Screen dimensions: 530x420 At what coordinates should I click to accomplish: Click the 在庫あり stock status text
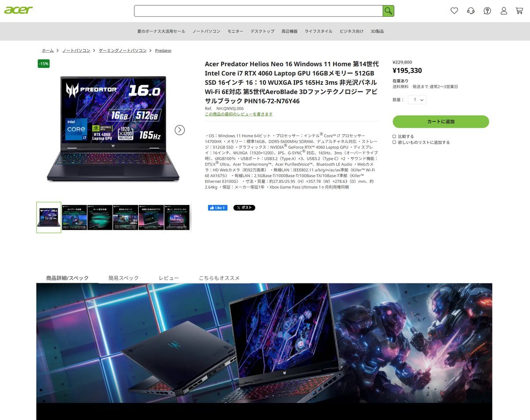coord(401,81)
